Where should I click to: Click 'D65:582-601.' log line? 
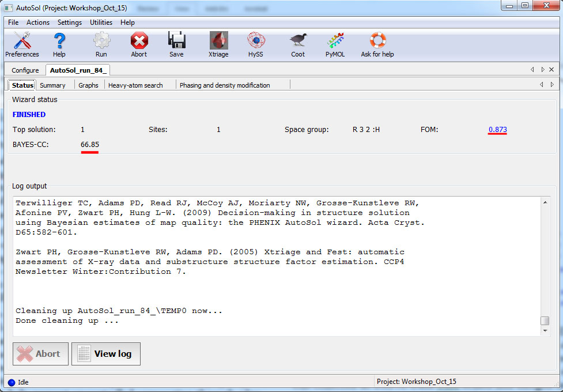46,232
